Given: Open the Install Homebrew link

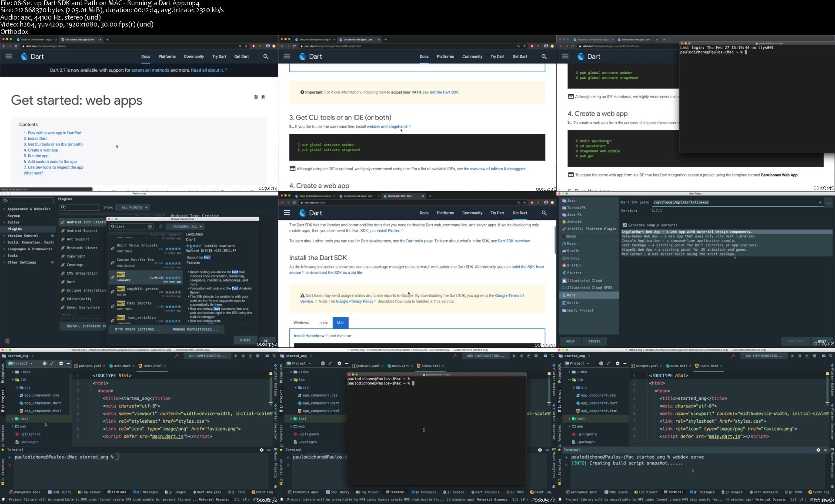Looking at the screenshot, I should point(309,336).
